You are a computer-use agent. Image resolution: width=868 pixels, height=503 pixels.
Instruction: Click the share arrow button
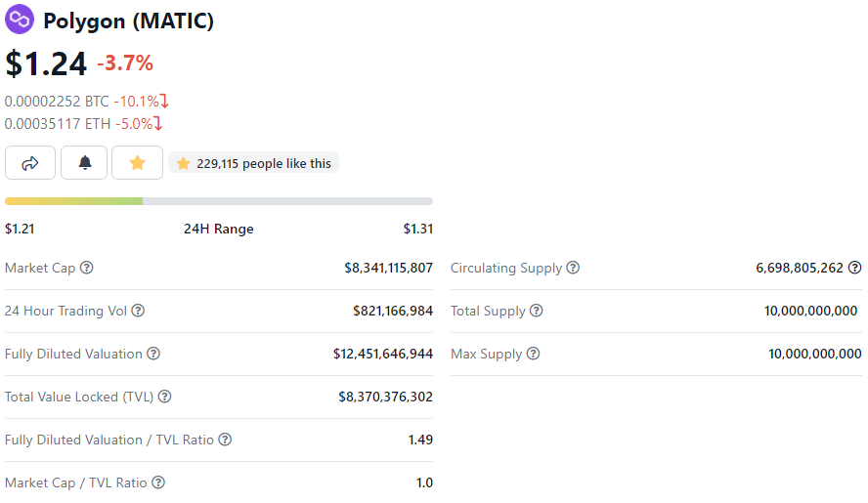click(x=30, y=163)
